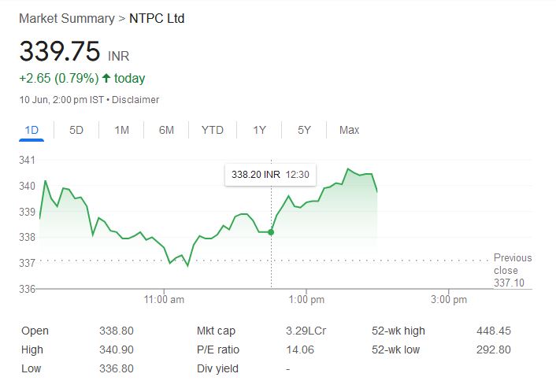Click the green marker dot on chart
Screen dimensions: 556x392
click(x=271, y=232)
